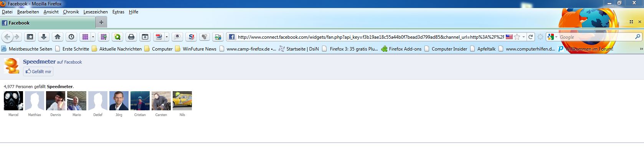Close the tab bar using the small x
Image resolution: width=644 pixels, height=167 pixels.
(639, 22)
